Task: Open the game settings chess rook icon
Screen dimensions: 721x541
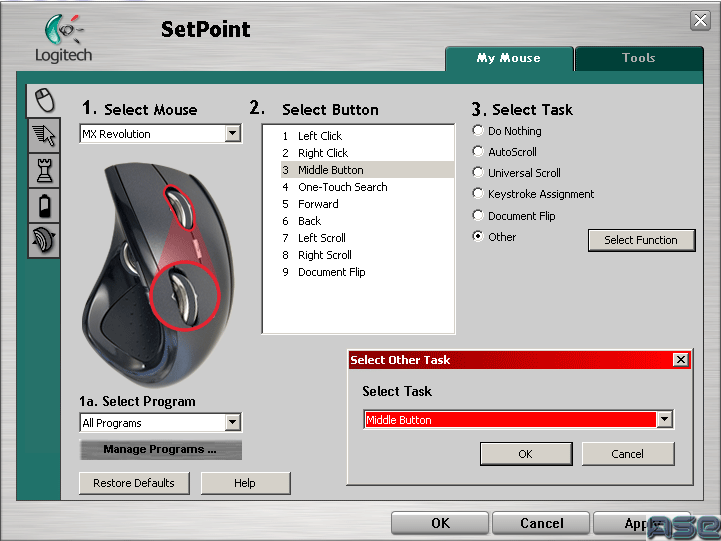Action: [44, 170]
